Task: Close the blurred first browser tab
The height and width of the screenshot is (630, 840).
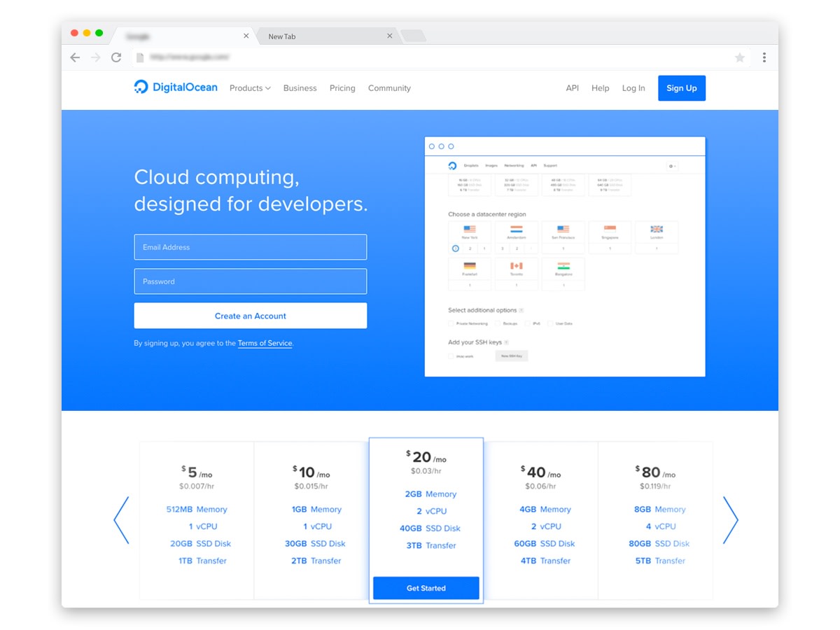Action: [246, 36]
